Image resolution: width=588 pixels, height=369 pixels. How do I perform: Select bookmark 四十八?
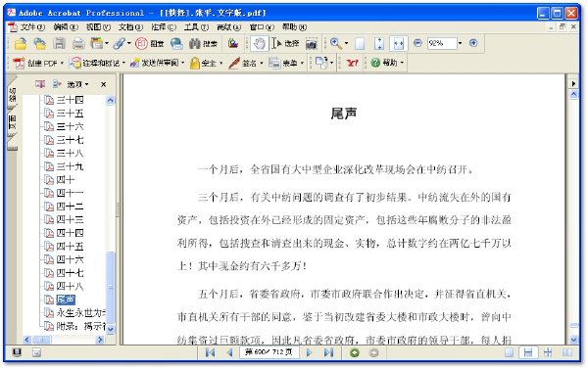coord(70,286)
